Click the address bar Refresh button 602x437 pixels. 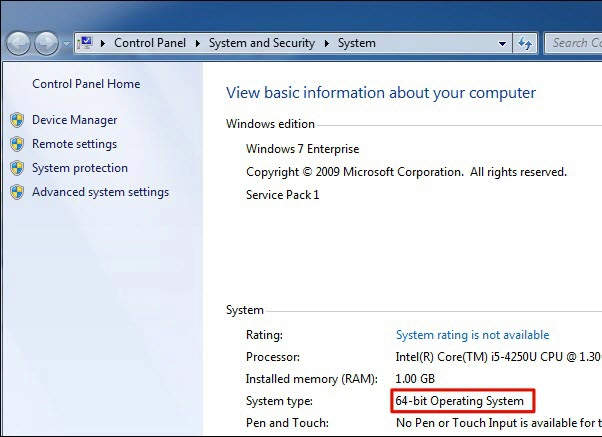click(525, 43)
